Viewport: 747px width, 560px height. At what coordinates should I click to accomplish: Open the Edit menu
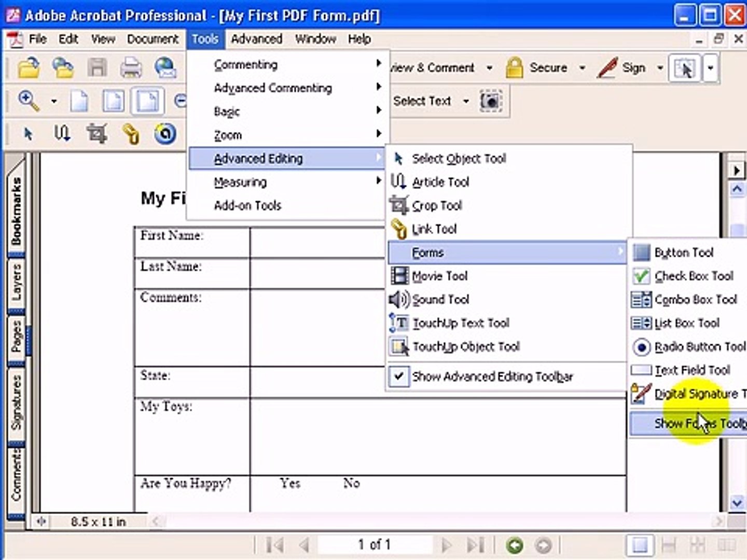pos(68,39)
